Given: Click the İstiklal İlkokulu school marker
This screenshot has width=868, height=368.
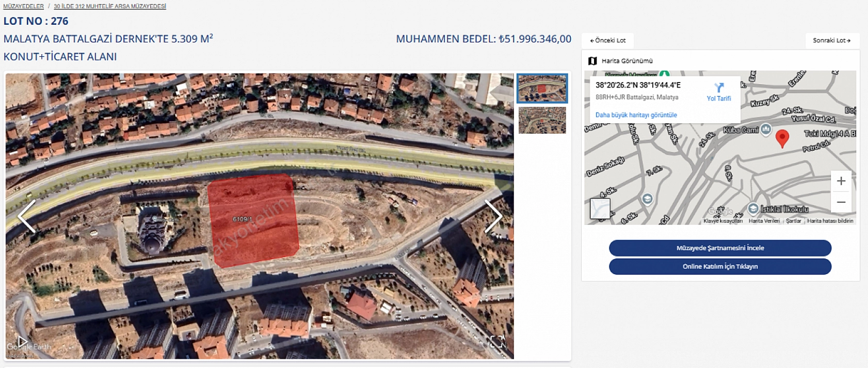Looking at the screenshot, I should click(x=753, y=209).
